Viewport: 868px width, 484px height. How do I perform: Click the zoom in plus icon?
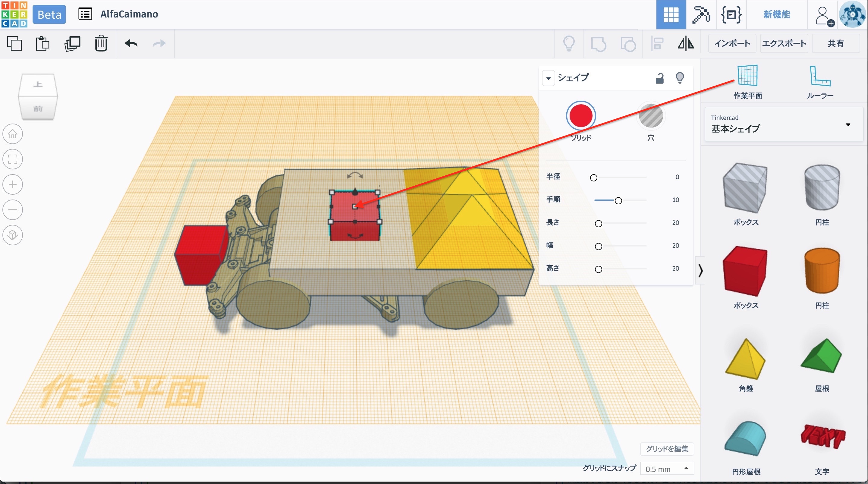pyautogui.click(x=13, y=185)
